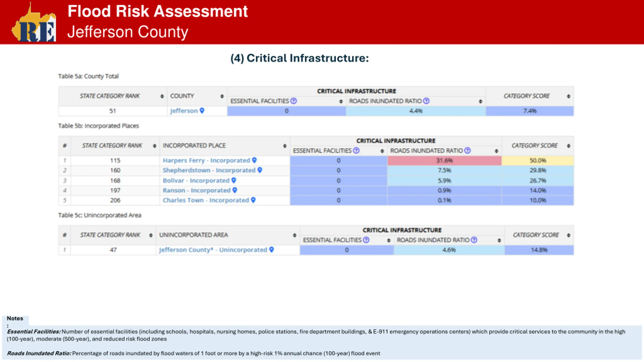644x362 pixels.
Task: Click the 29.8% category score for Shepherdstown
Action: [x=538, y=170]
